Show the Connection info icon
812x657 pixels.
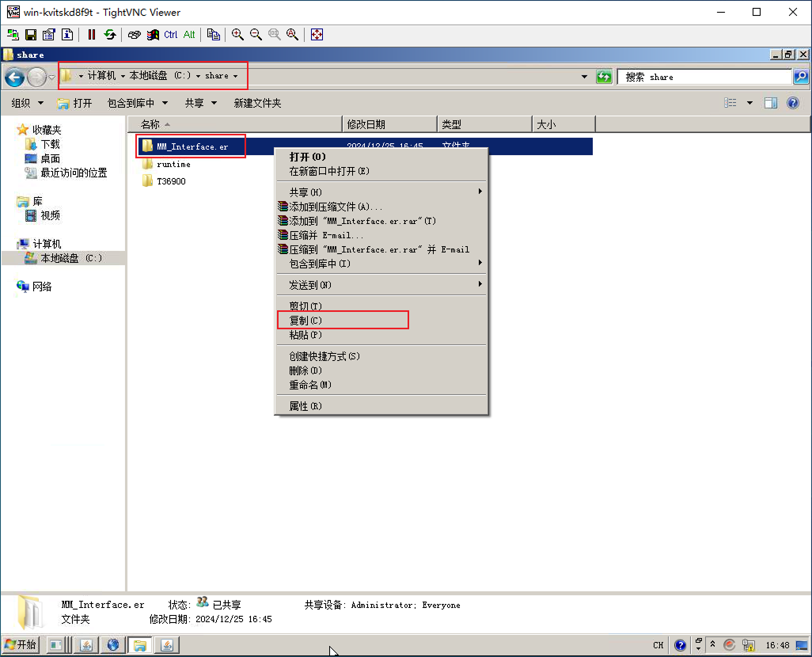tap(67, 35)
